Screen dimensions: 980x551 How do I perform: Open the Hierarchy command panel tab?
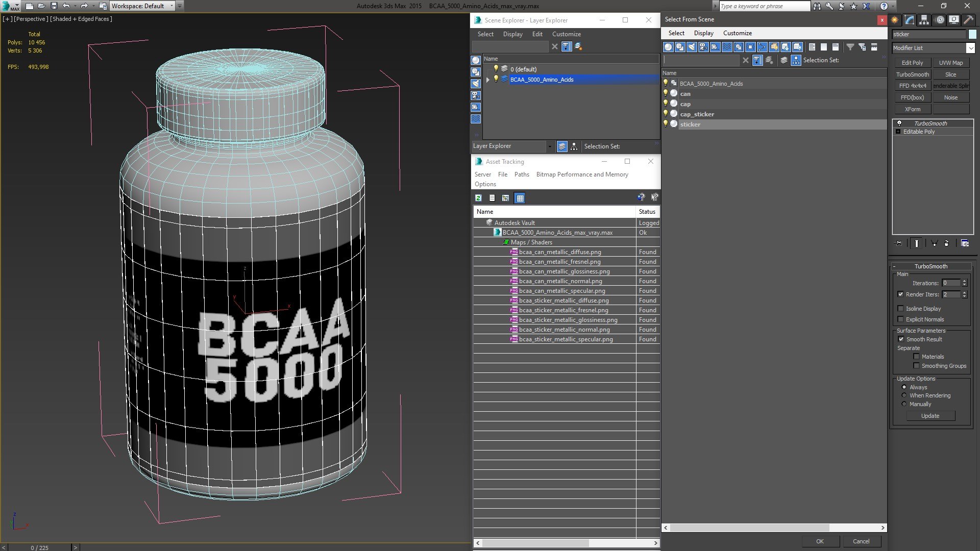(924, 20)
